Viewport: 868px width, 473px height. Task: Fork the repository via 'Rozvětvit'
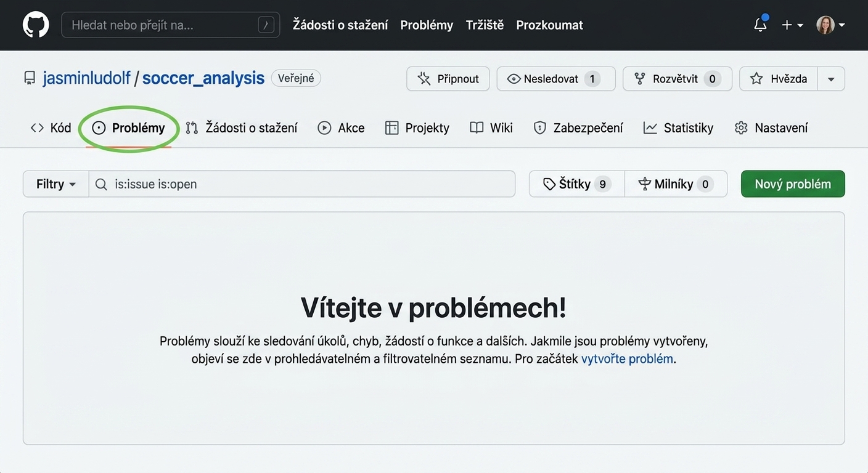[678, 79]
